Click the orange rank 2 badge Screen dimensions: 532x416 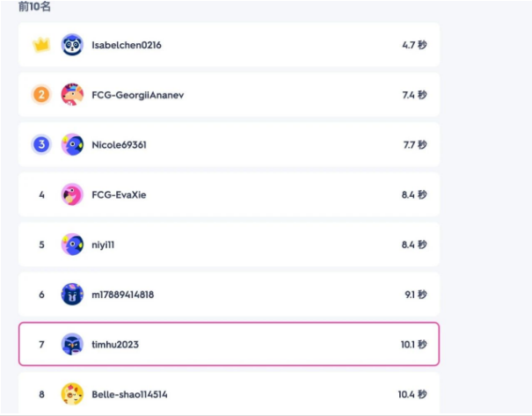tap(41, 95)
